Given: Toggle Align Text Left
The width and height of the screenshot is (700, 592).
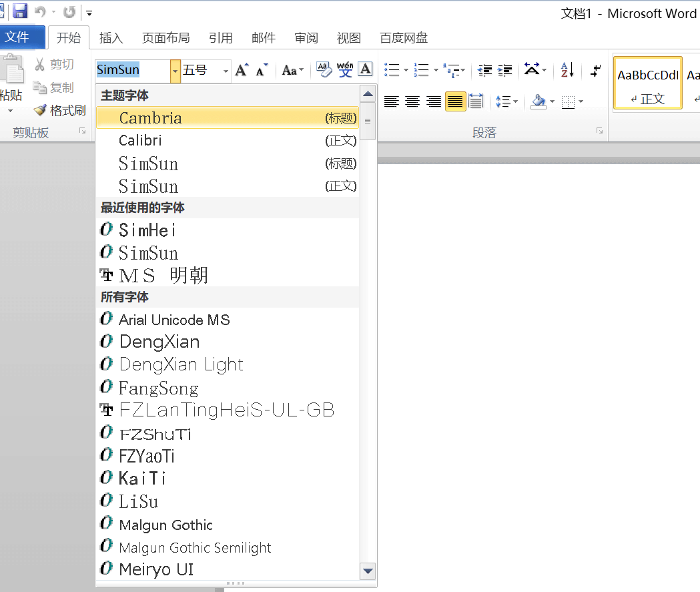Looking at the screenshot, I should tap(391, 101).
